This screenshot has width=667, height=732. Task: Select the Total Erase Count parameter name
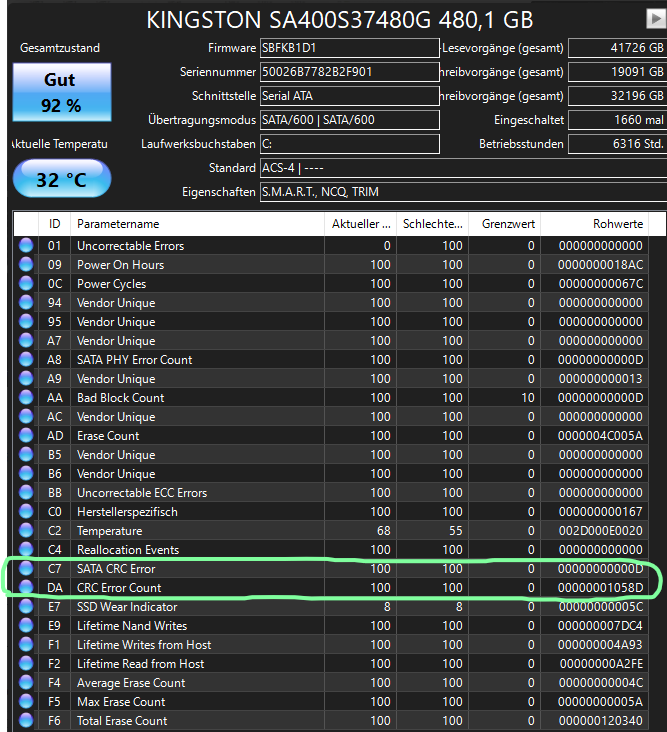tap(122, 721)
